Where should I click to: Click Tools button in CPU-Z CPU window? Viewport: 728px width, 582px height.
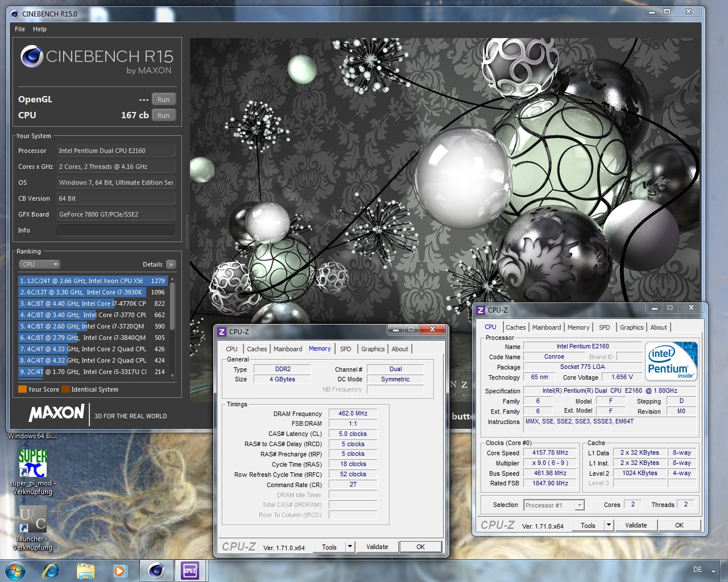point(588,525)
